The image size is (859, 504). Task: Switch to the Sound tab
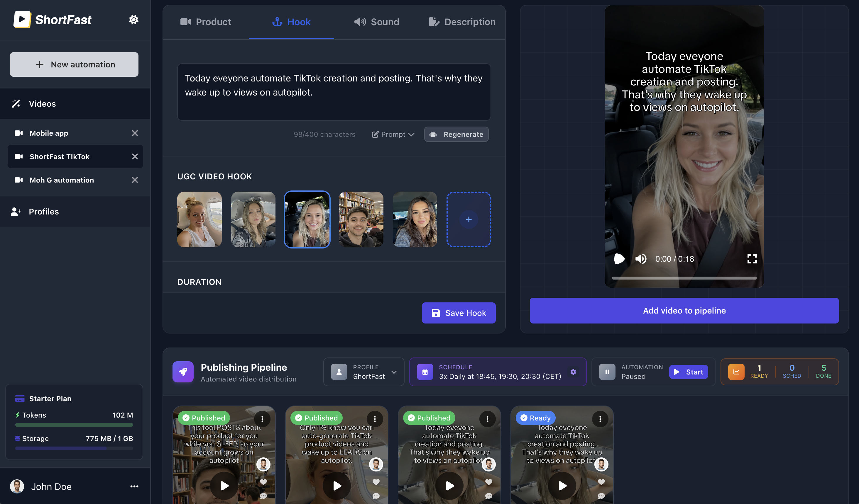point(376,22)
